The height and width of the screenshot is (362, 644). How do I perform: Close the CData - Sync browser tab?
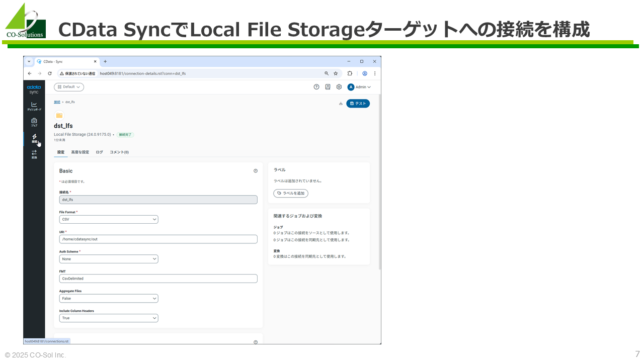tap(95, 61)
